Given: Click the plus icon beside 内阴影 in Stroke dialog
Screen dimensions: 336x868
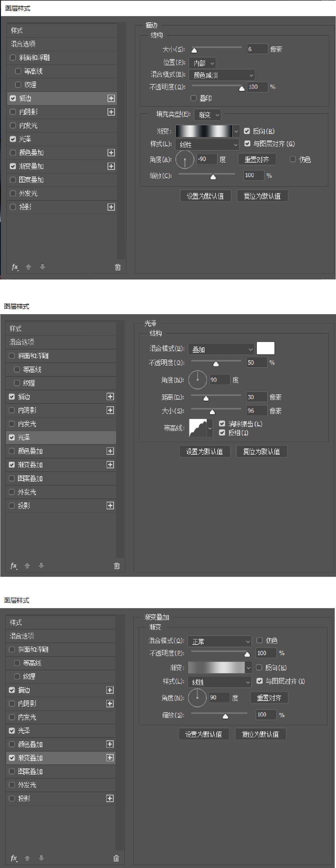Looking at the screenshot, I should point(111,112).
